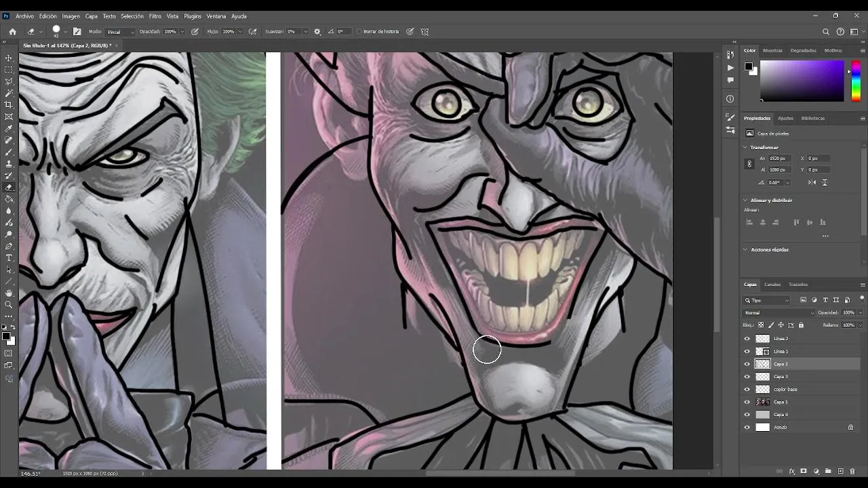This screenshot has width=868, height=488.
Task: Hide the Capa 4 layer
Action: point(747,415)
